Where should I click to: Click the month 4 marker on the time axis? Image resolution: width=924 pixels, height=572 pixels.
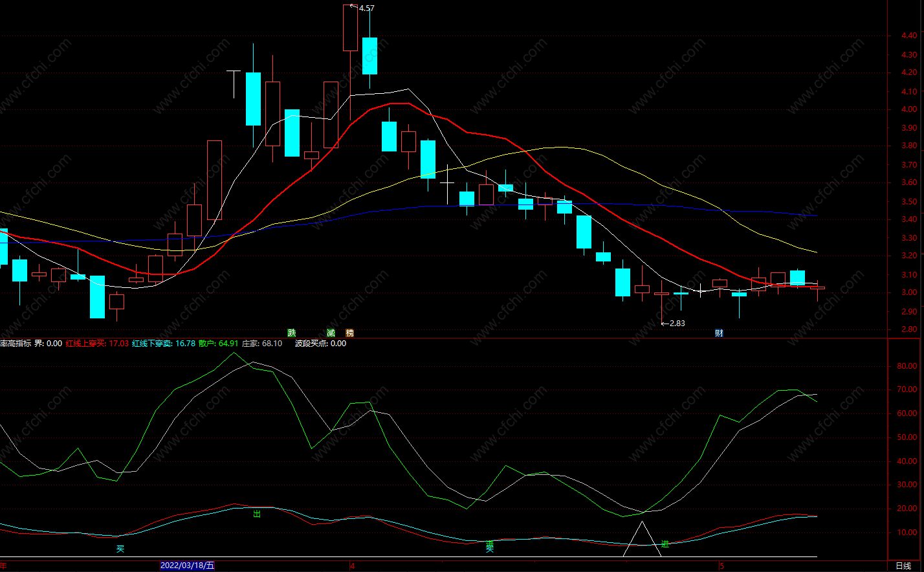pyautogui.click(x=353, y=566)
